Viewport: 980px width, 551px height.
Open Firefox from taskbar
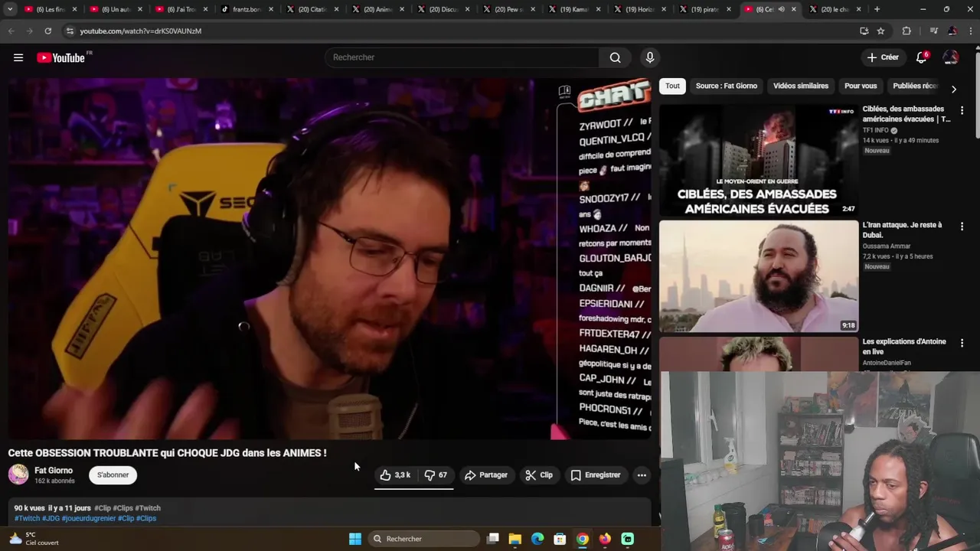(x=605, y=539)
